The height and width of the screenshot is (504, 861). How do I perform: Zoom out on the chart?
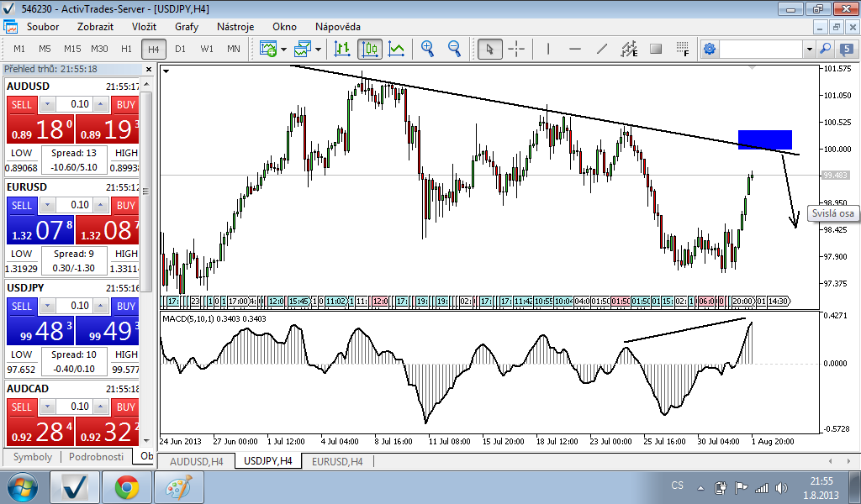click(x=454, y=49)
